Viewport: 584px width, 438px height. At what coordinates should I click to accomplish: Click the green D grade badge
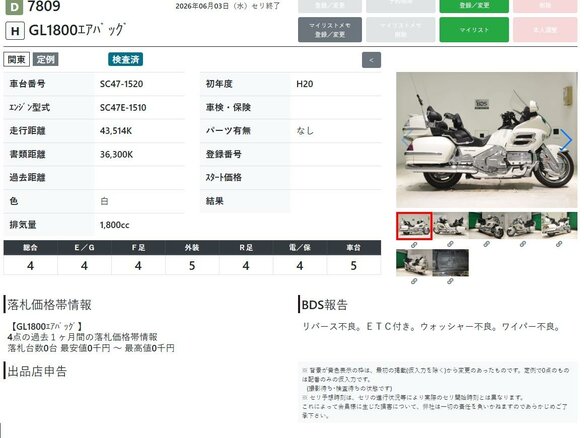(14, 7)
